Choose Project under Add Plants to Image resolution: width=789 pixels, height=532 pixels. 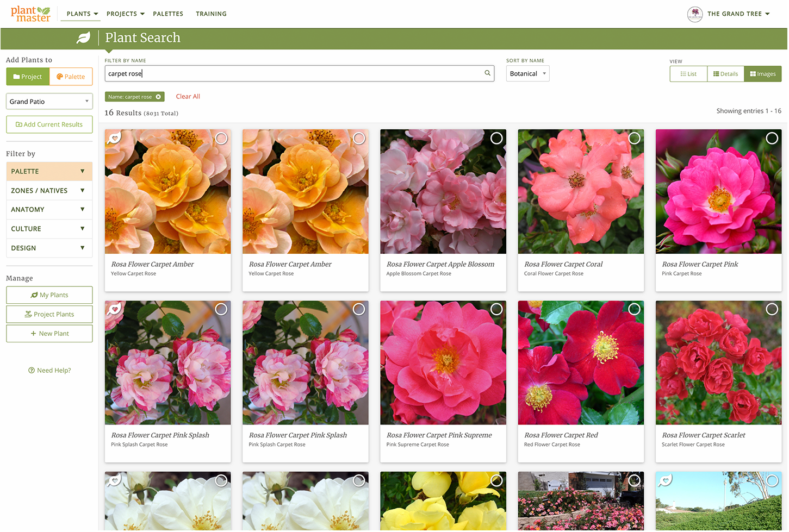[x=28, y=77]
